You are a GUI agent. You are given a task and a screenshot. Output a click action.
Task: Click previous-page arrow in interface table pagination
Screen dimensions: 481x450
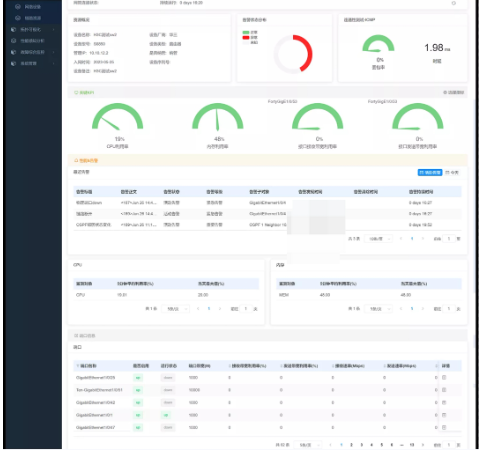point(330,445)
